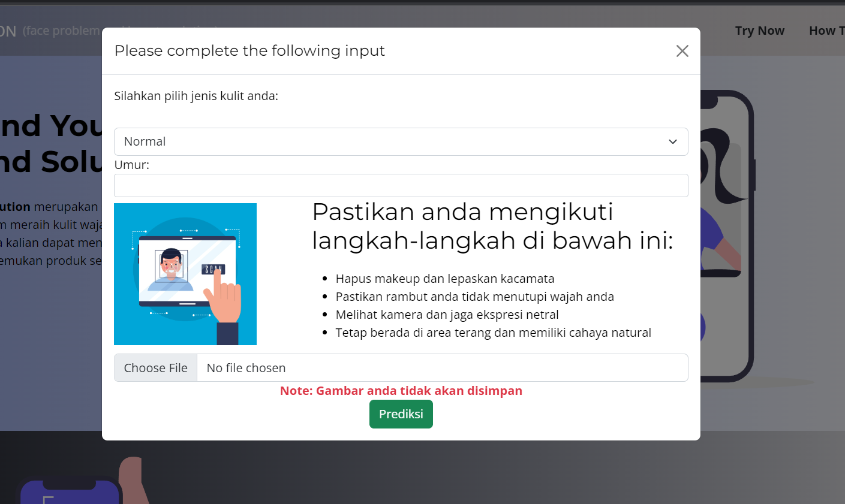Click Choose File to upload a photo
The height and width of the screenshot is (504, 845).
(x=155, y=367)
